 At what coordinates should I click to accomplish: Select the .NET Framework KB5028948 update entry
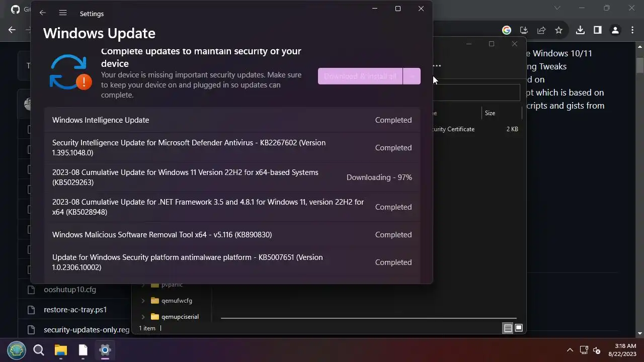tap(232, 207)
